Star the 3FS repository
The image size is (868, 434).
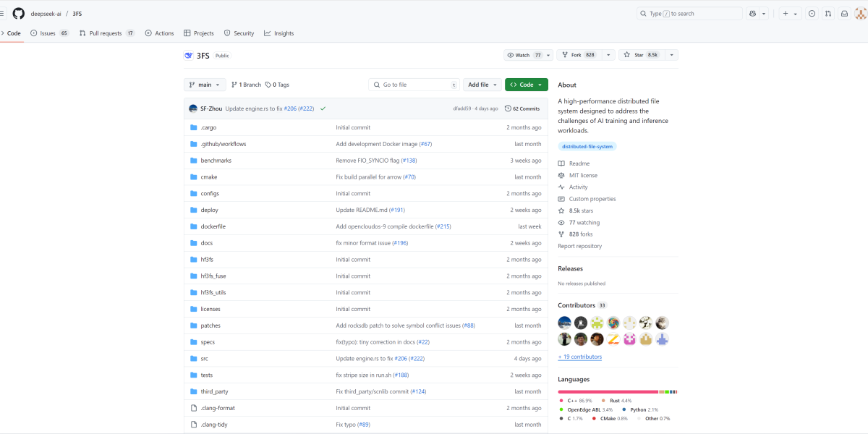(x=642, y=55)
